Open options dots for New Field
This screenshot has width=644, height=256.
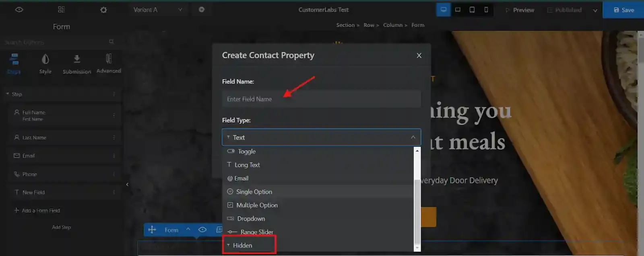[114, 192]
